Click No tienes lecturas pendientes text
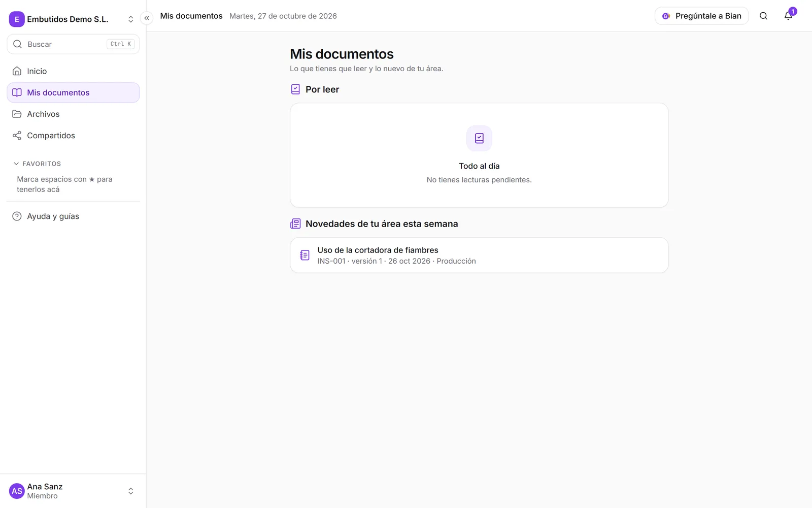 pos(479,180)
